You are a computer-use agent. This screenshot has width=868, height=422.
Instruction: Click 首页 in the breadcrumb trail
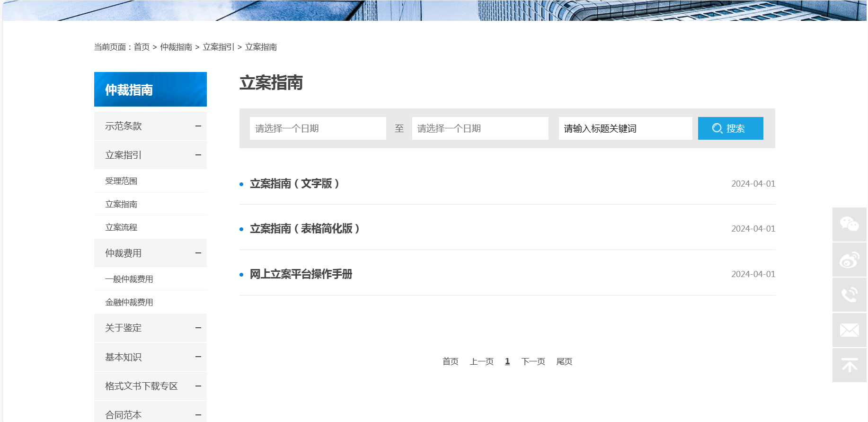pos(142,47)
